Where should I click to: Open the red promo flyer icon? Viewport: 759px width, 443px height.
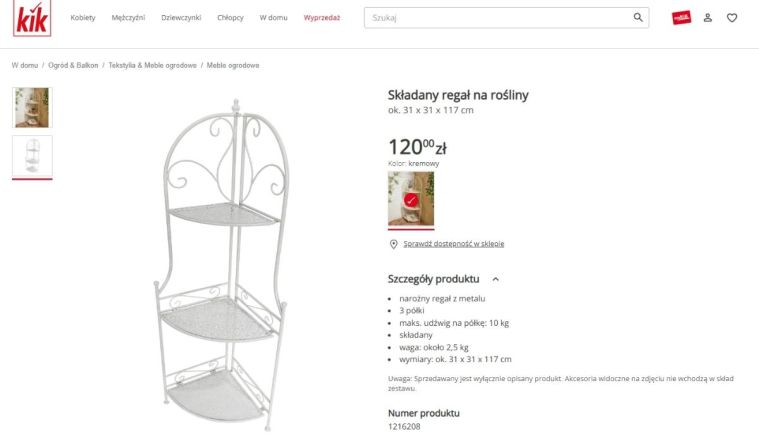(682, 18)
